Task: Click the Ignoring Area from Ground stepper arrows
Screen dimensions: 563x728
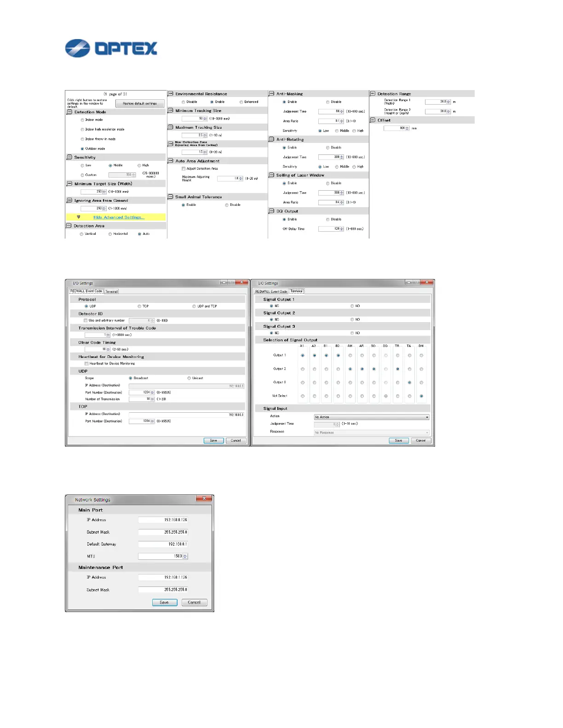Action: click(104, 209)
